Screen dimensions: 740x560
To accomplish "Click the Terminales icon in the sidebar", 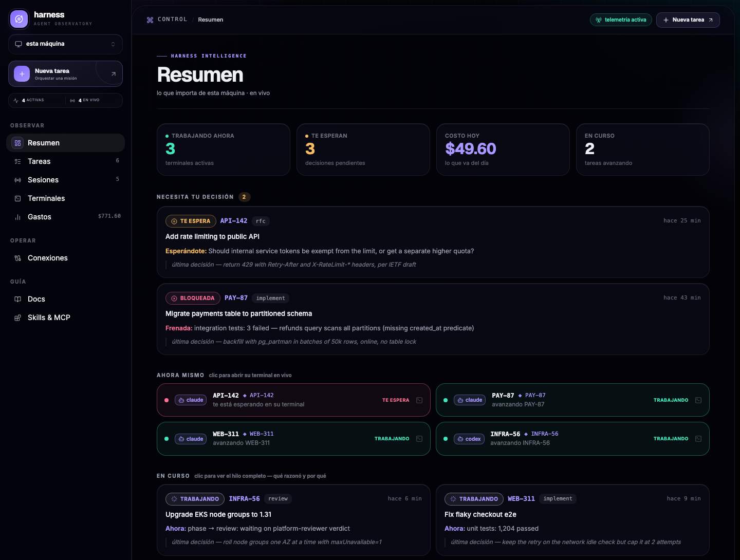I will click(x=18, y=198).
